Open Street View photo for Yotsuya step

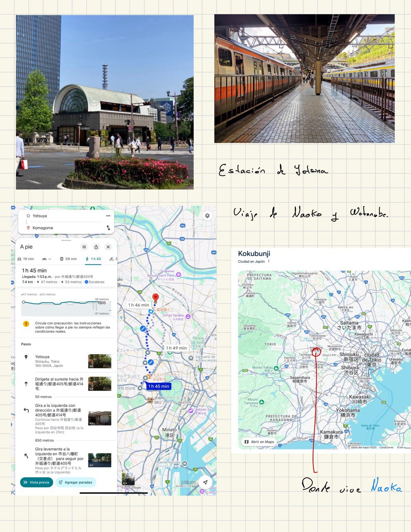pyautogui.click(x=100, y=361)
